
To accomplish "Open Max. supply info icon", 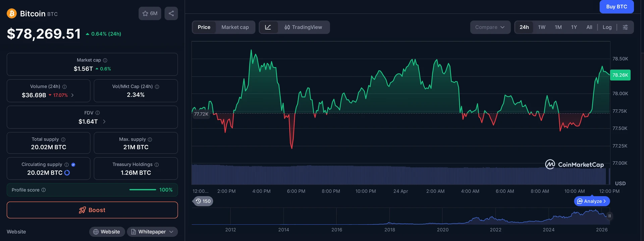I will [150, 139].
